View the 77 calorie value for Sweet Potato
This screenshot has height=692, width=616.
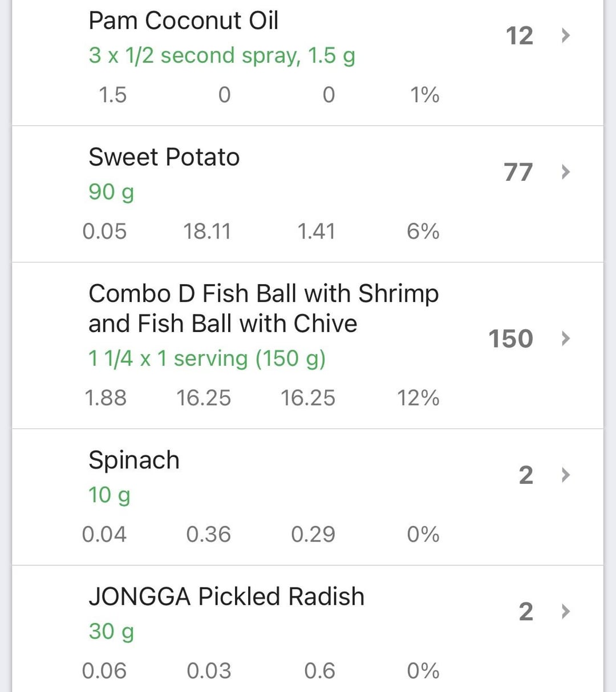(x=518, y=172)
